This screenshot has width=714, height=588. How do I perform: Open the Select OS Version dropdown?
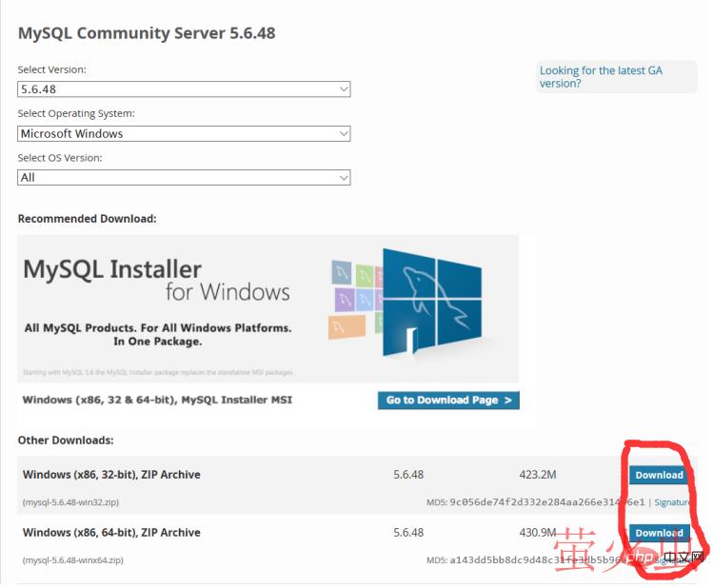[x=184, y=178]
